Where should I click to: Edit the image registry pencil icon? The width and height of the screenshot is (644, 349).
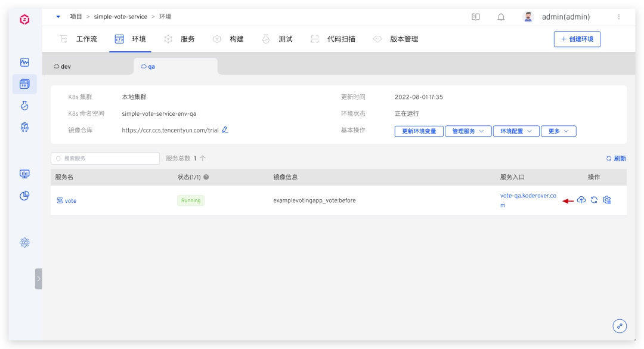click(x=225, y=130)
